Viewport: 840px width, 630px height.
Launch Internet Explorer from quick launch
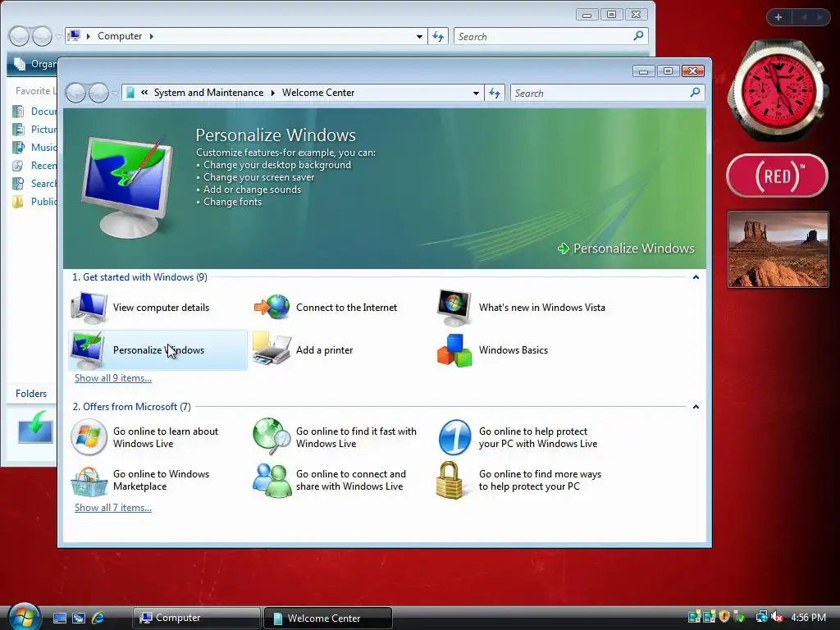98,618
